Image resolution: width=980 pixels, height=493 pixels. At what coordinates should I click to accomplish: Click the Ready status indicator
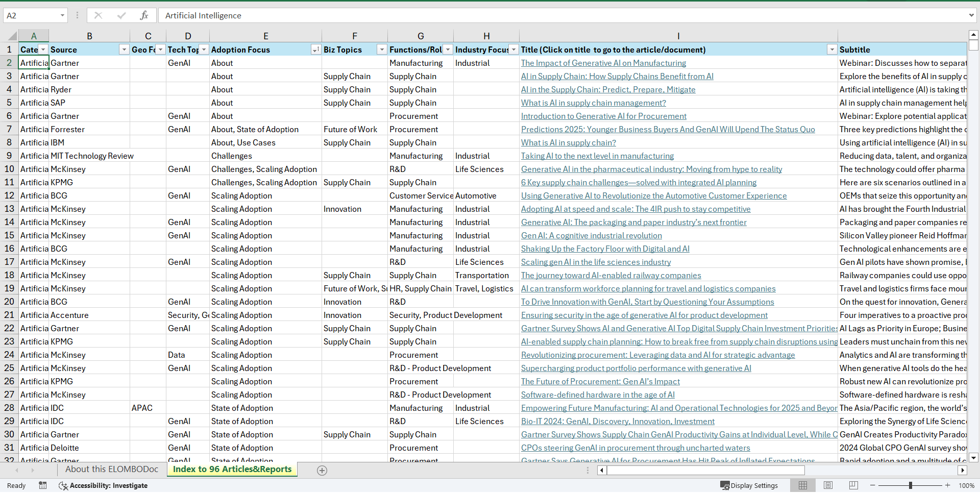[16, 485]
